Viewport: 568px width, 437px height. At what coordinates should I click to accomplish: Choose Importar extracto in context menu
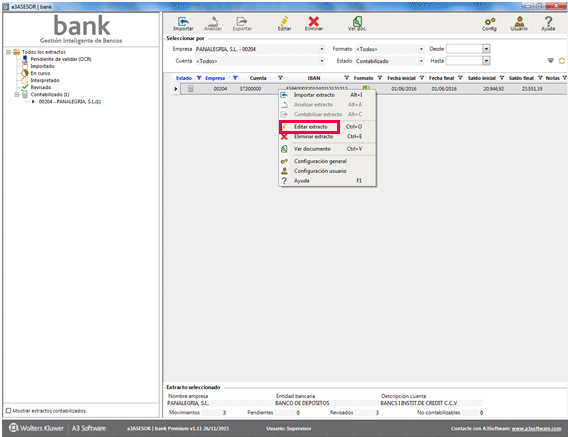pos(327,95)
